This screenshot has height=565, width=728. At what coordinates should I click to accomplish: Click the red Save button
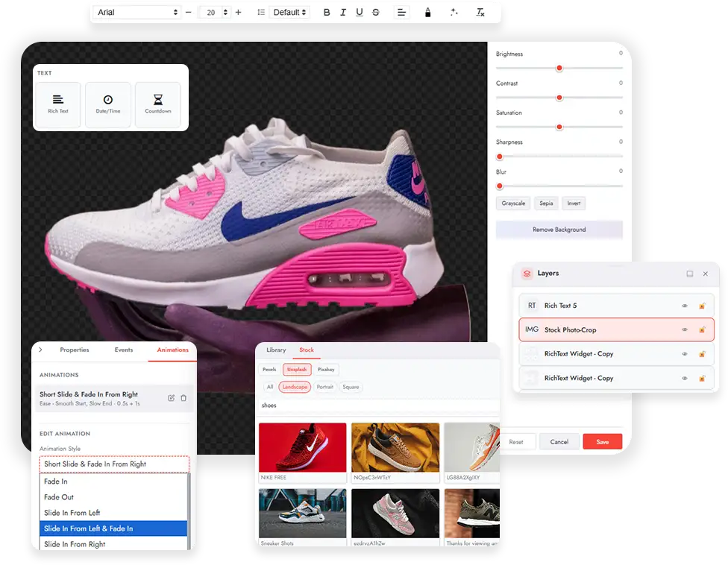click(x=602, y=441)
